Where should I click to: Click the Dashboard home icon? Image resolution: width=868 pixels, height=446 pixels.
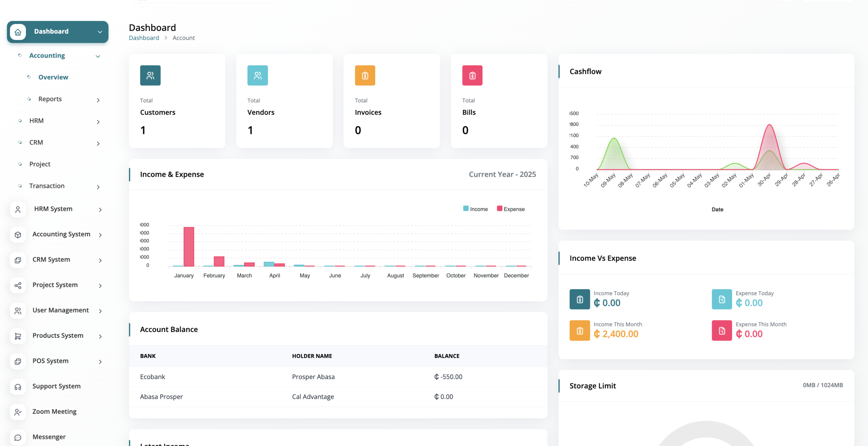pos(18,32)
